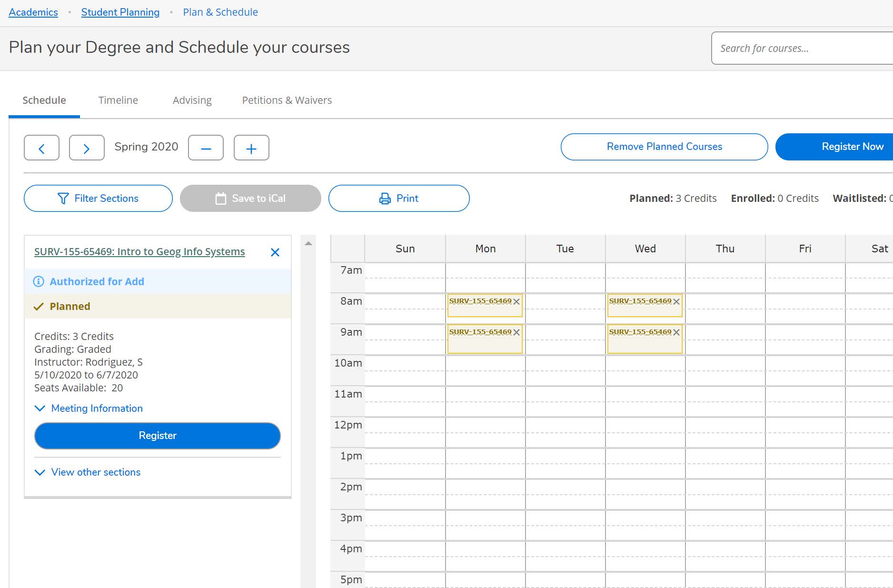Go to previous term using left arrow

point(41,148)
